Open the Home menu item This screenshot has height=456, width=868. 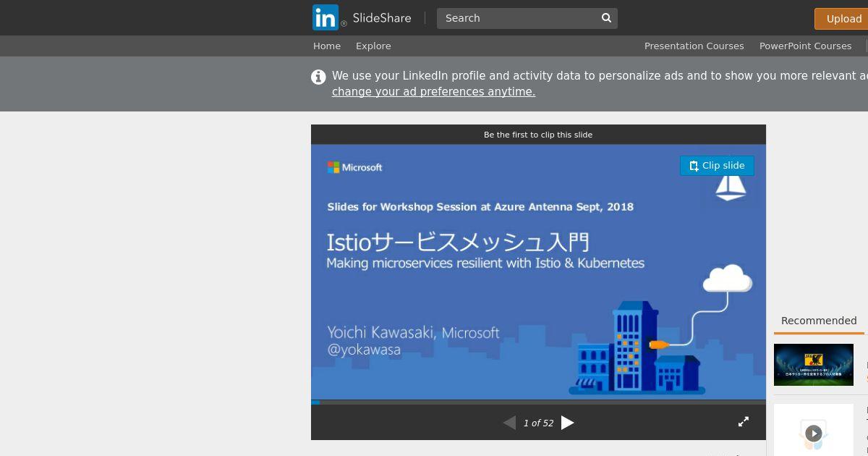click(327, 46)
